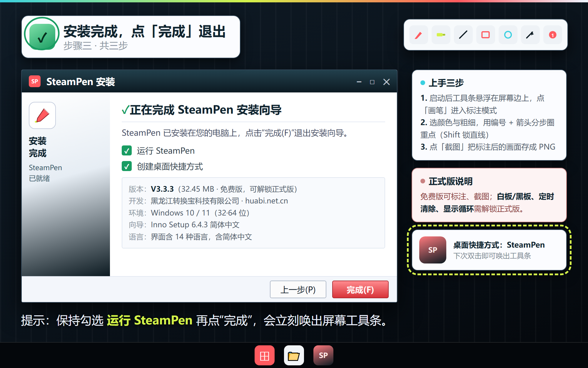Close the SteamPen installer window

(x=387, y=82)
